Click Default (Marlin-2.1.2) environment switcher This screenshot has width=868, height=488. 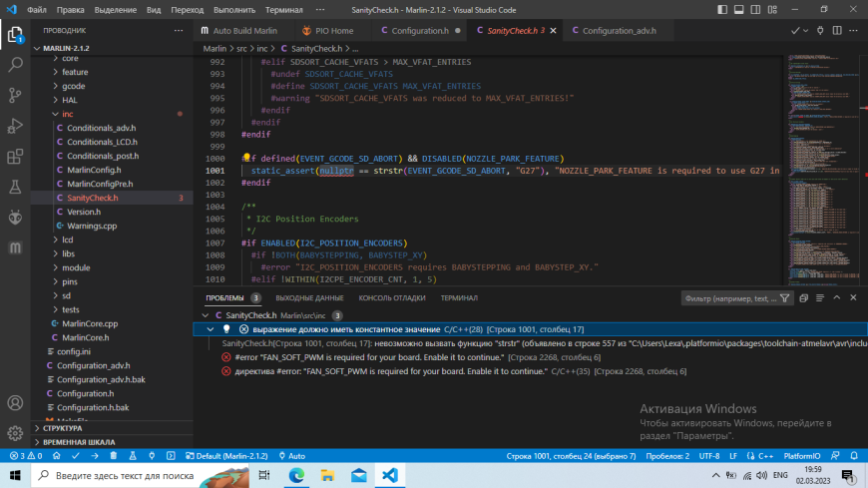click(x=228, y=456)
